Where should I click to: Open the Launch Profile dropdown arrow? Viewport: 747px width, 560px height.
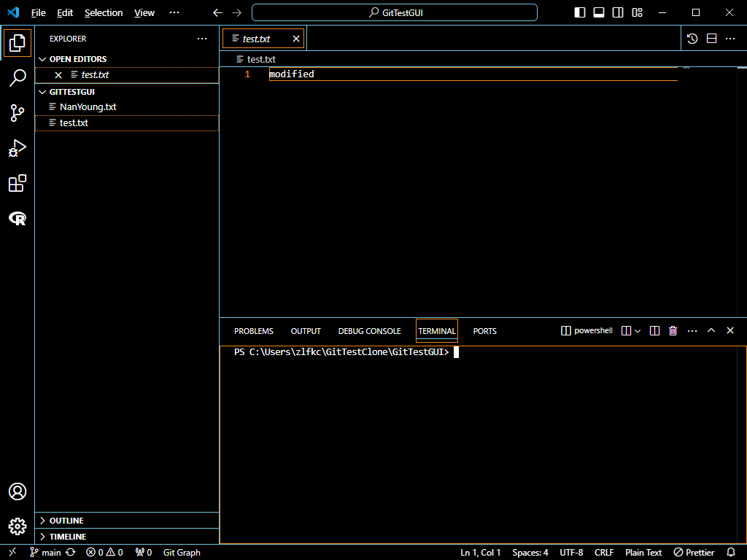(638, 331)
